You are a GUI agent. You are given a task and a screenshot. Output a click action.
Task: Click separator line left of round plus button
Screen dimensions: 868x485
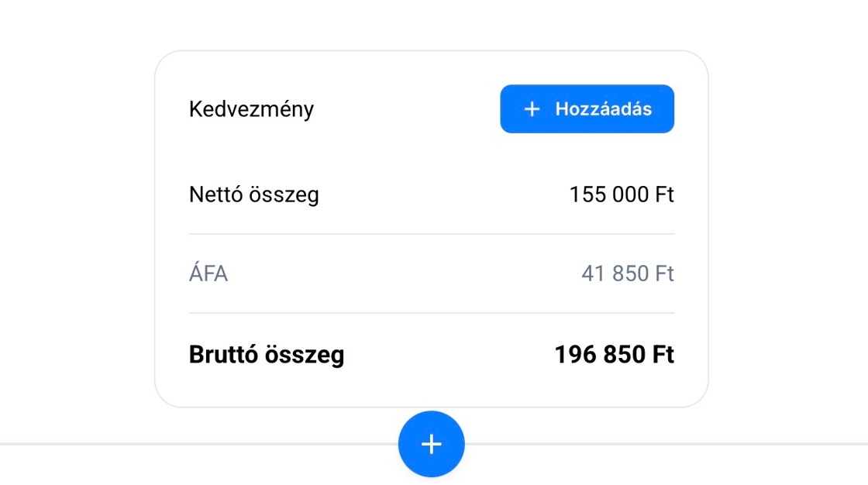194,445
